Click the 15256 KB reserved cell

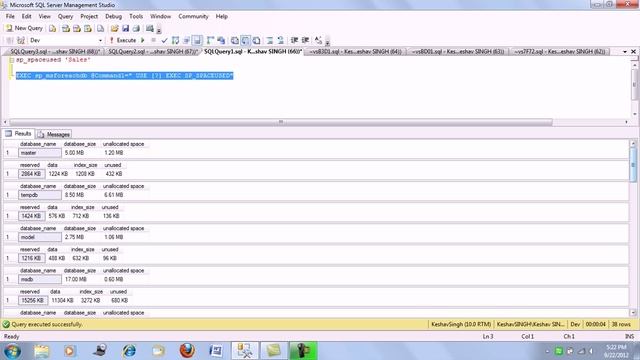tap(33, 300)
